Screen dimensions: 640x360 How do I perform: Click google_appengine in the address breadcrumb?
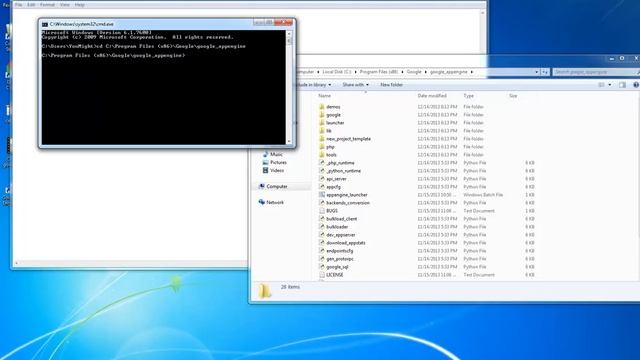coord(449,72)
